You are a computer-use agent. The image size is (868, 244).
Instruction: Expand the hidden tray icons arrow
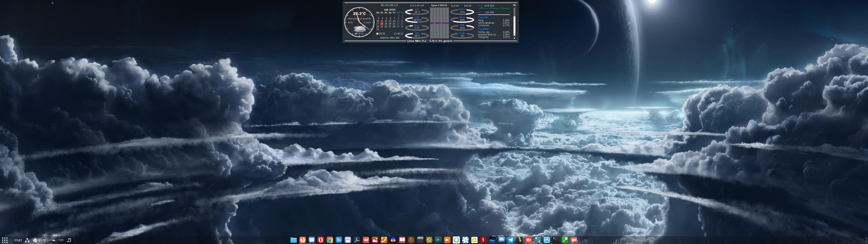point(54,240)
